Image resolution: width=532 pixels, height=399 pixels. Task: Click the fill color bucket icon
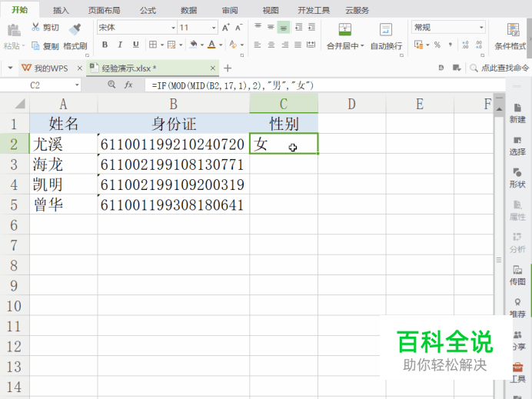pos(194,45)
